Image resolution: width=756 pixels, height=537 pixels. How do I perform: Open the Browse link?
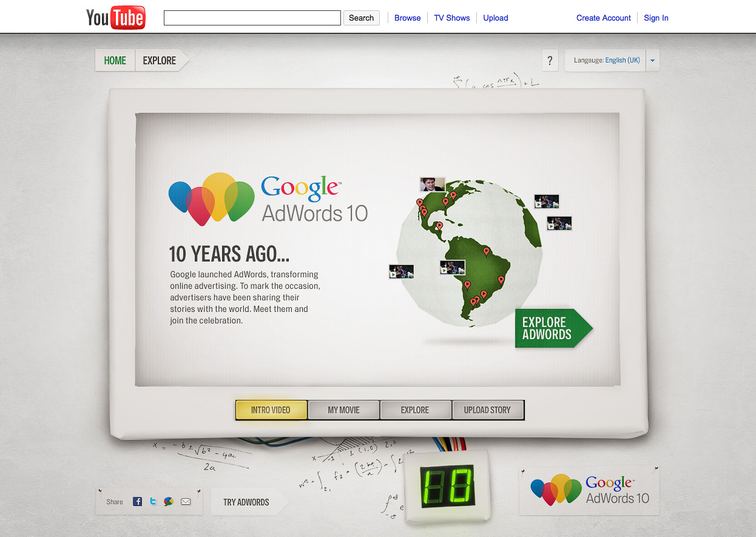click(x=407, y=18)
